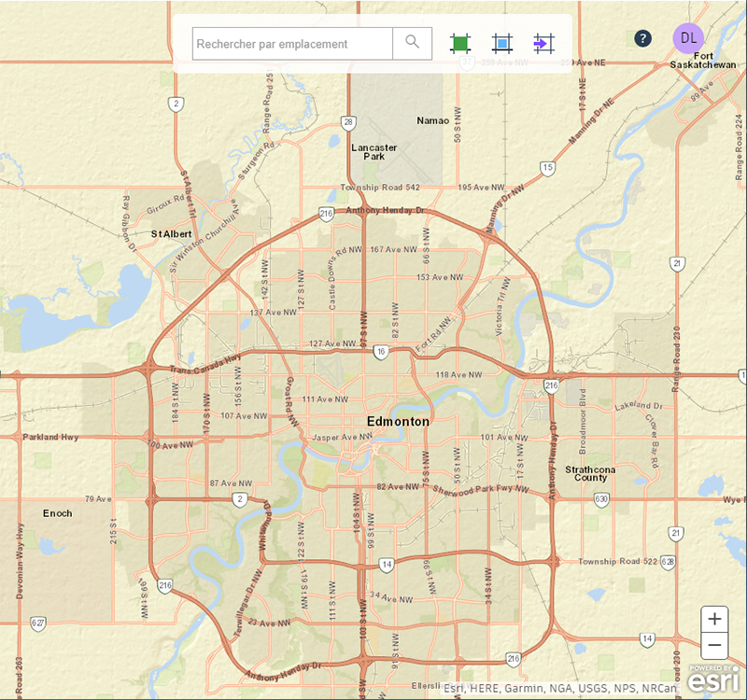Zoom in with the plus button
The height and width of the screenshot is (700, 747).
coord(714,619)
